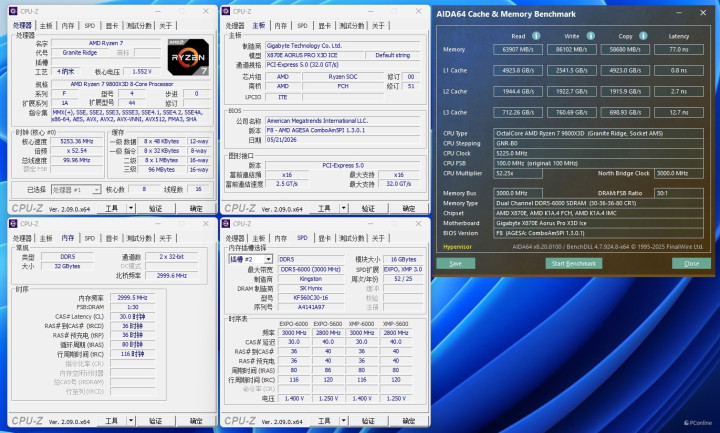Screen dimensions: 720x433
Task: Click Gigabyte Technology Co. Ltd. manufacturer field
Action: coord(343,45)
